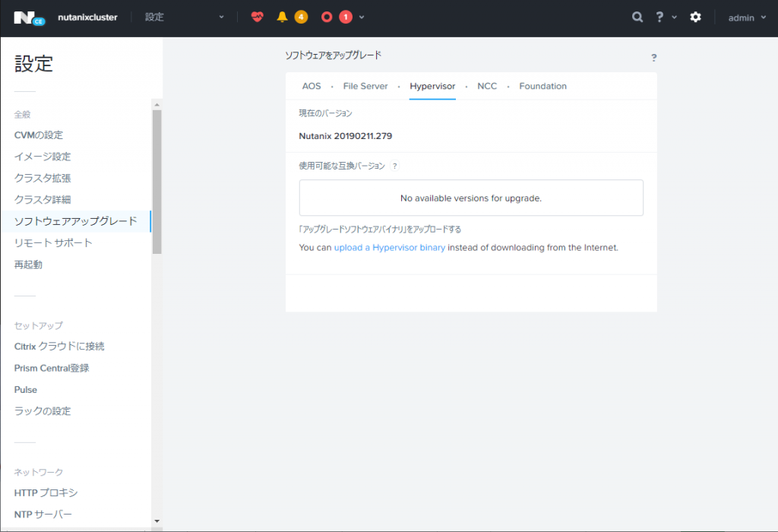This screenshot has height=532, width=778.
Task: Open 再起動 in the sidebar
Action: (x=28, y=264)
